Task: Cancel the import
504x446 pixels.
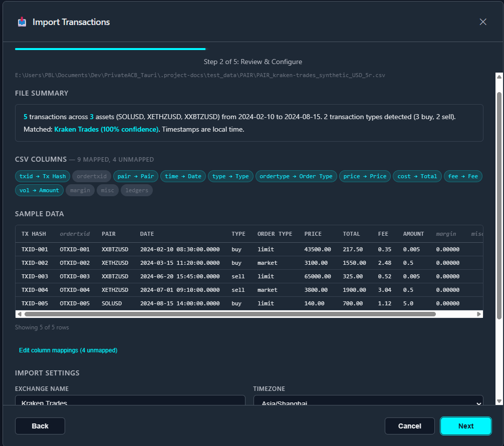Action: (409, 426)
